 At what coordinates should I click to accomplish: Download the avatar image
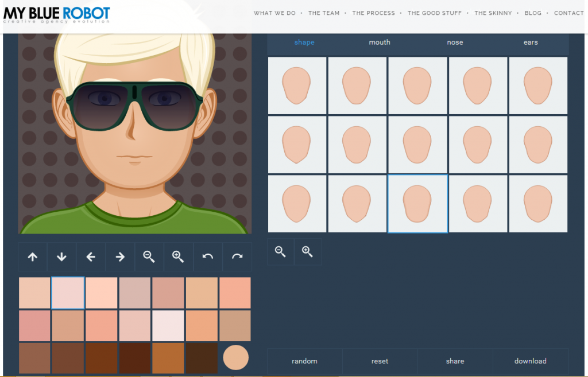(x=530, y=361)
